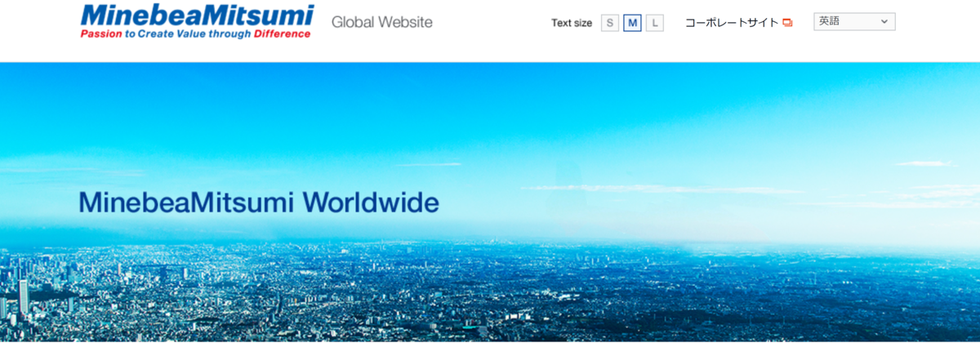Screen dimensions: 980x343
Task: Set text size to medium (M)
Action: tap(632, 23)
